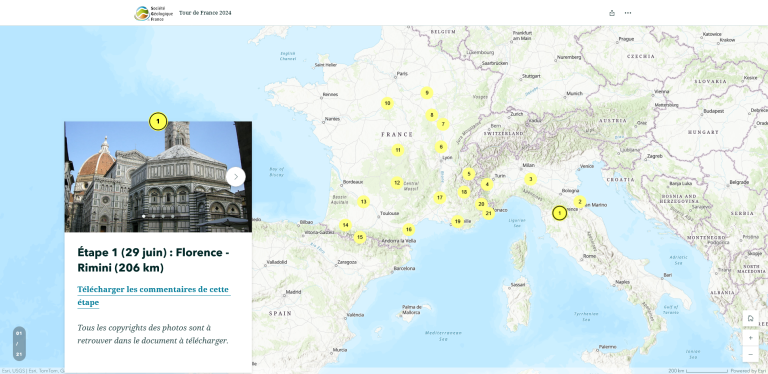The width and height of the screenshot is (768, 374).
Task: Zoom in on the map
Action: (x=750, y=338)
